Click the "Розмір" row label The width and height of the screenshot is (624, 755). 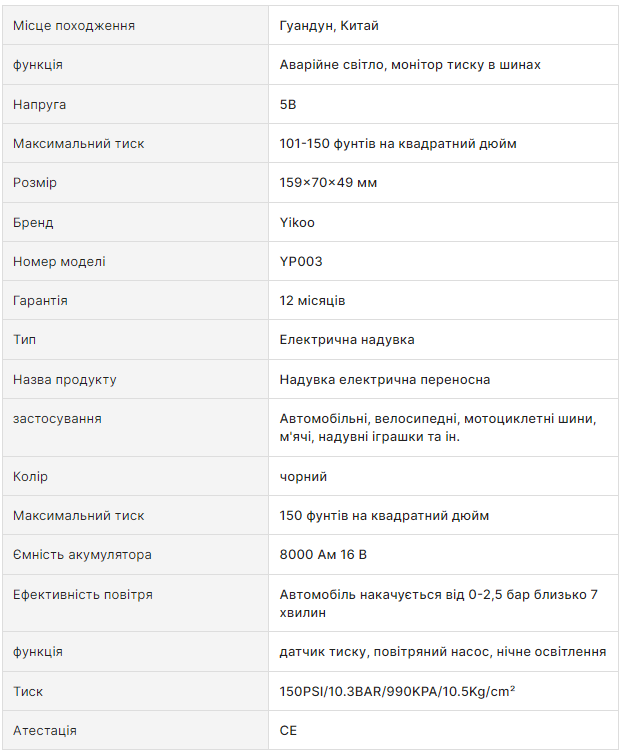(x=35, y=183)
